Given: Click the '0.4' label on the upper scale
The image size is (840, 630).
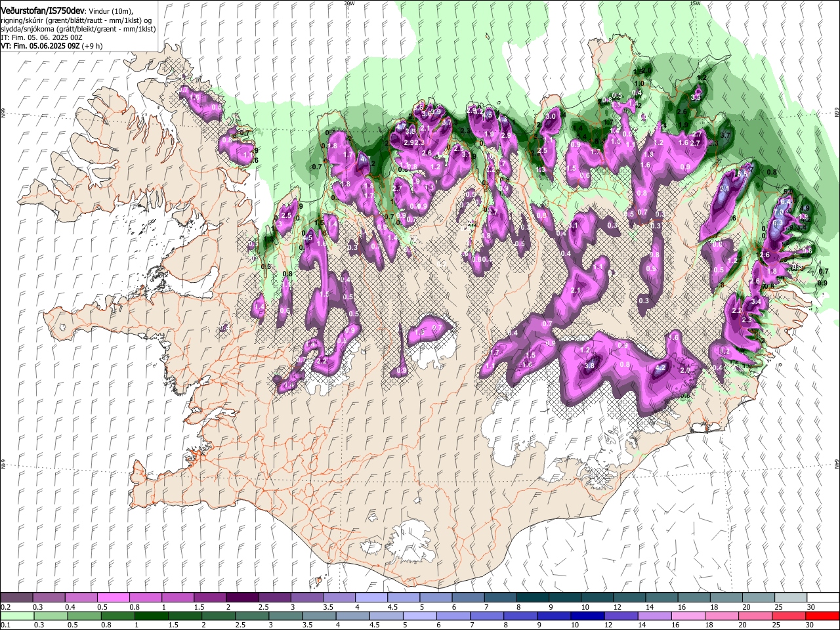Looking at the screenshot, I should tap(70, 607).
